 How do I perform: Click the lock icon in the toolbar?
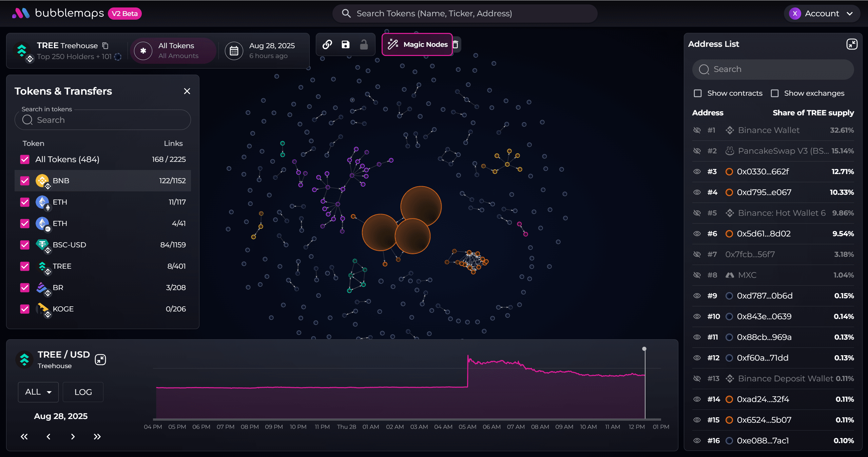[x=364, y=44]
